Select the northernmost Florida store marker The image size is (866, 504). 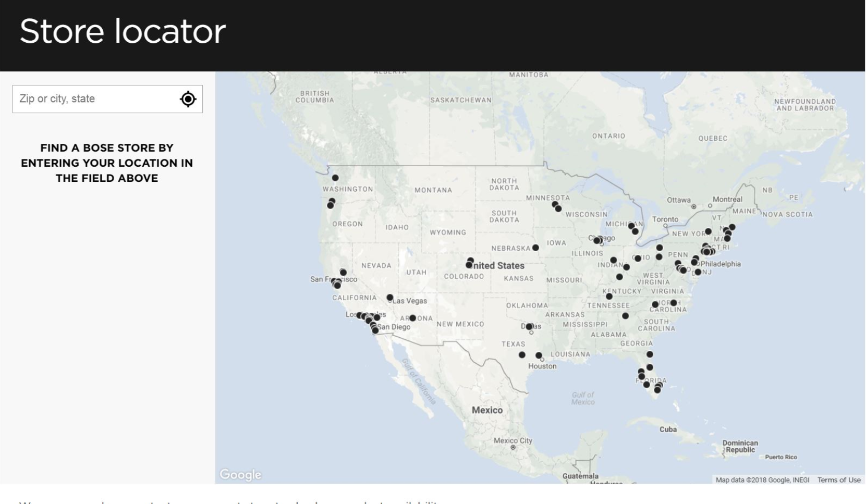coord(650,354)
